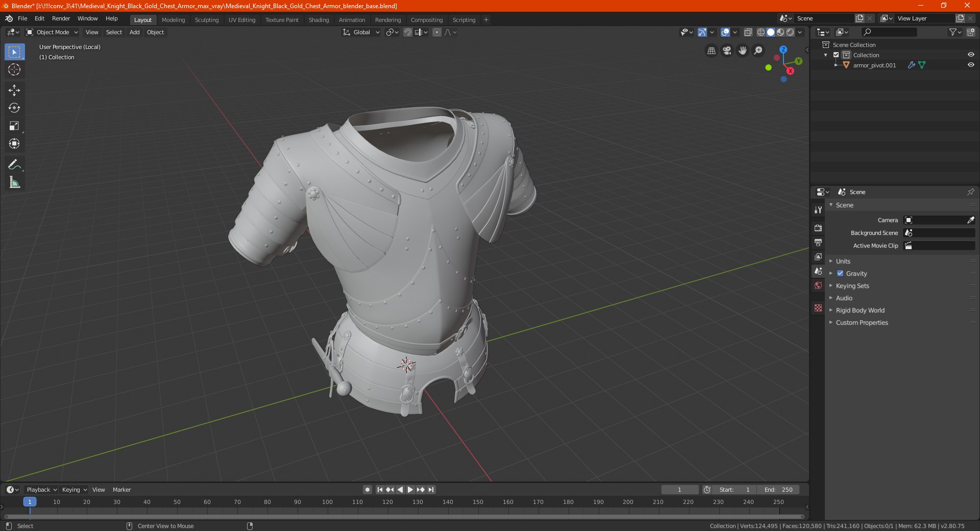980x531 pixels.
Task: Click the End frame field
Action: pyautogui.click(x=778, y=490)
